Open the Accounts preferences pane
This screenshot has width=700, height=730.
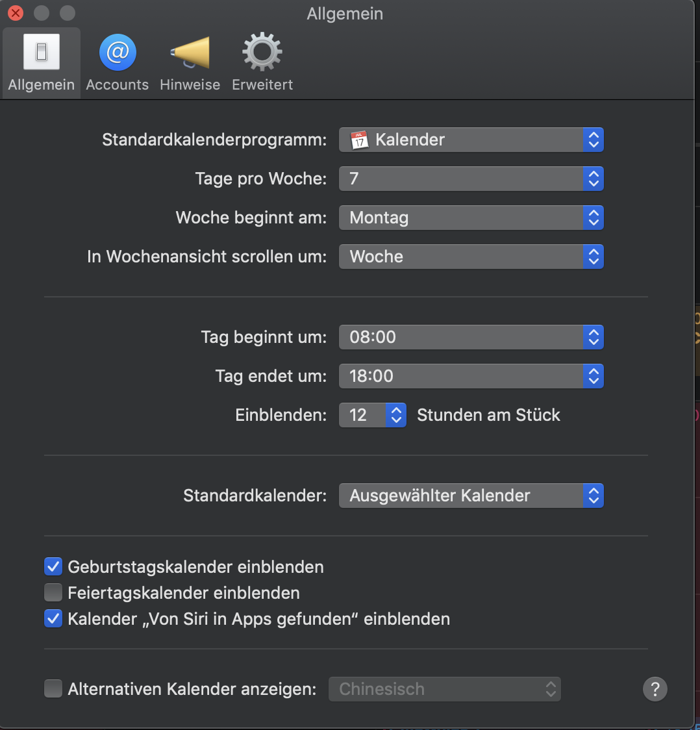point(117,60)
